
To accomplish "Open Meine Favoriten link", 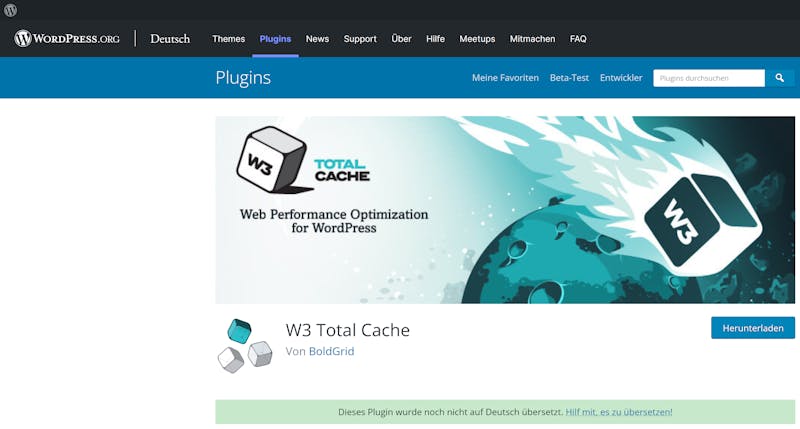I will (x=505, y=78).
